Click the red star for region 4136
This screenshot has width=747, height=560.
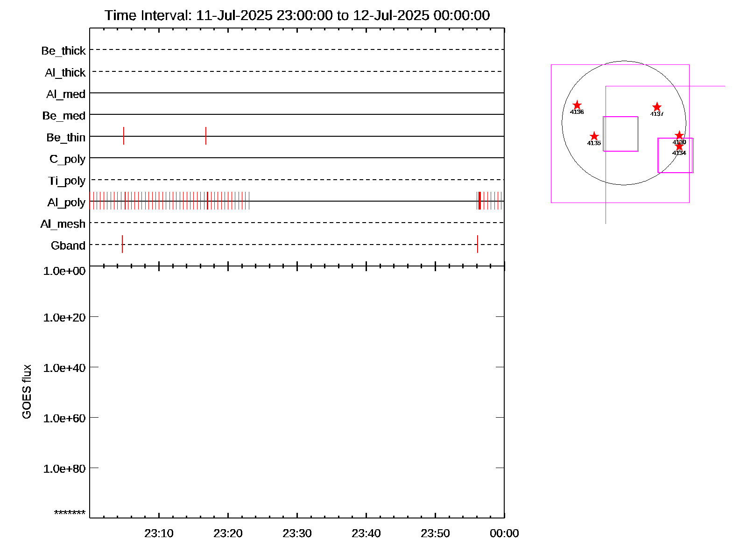click(x=577, y=105)
